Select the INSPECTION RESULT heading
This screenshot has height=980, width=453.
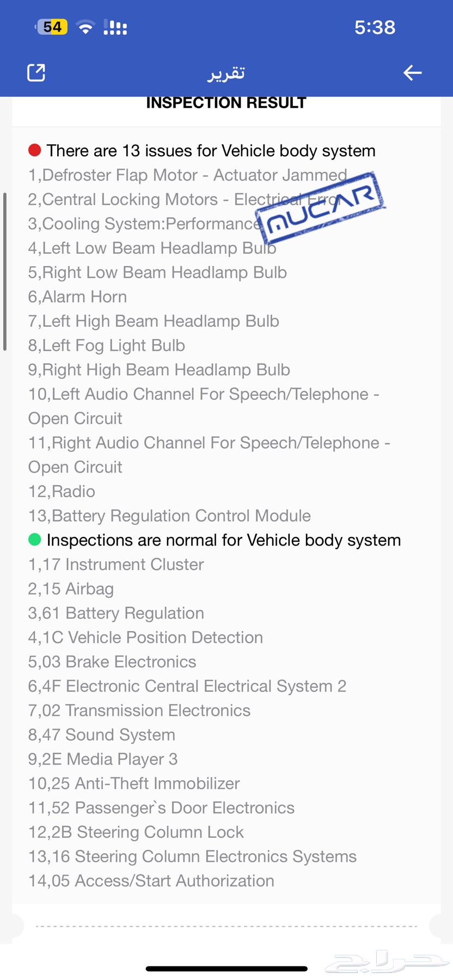click(226, 103)
